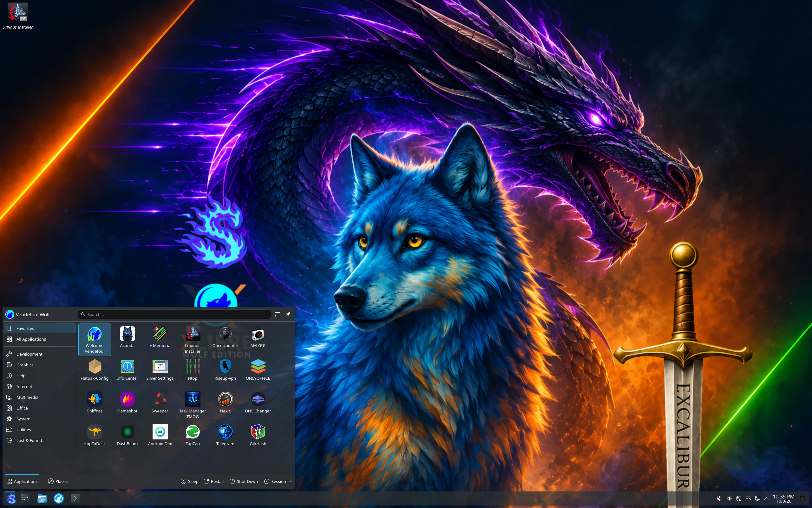The height and width of the screenshot is (508, 812).
Task: Open Lupinus Installer desktop shortcut
Action: click(17, 16)
